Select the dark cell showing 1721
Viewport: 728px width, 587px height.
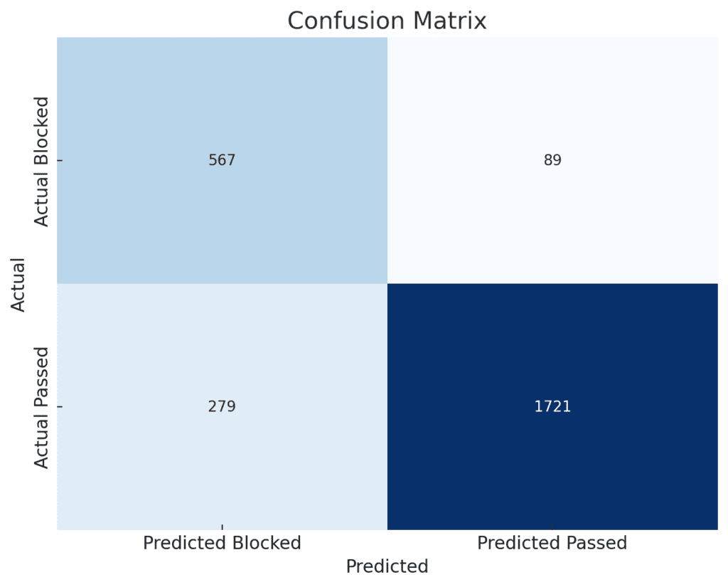click(552, 407)
